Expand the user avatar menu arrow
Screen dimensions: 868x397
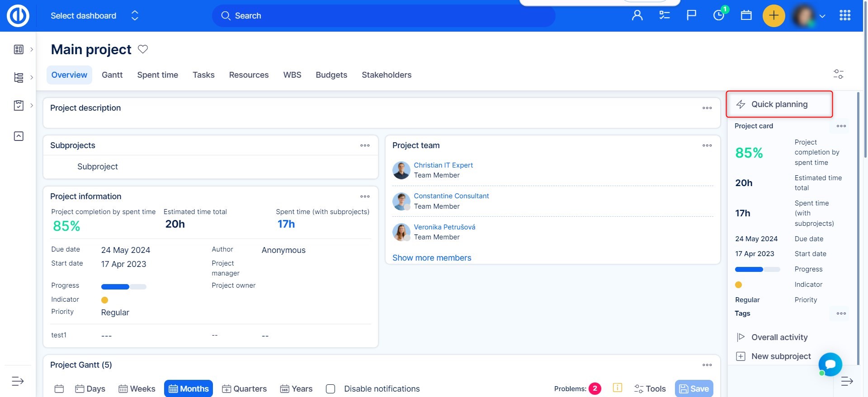click(822, 16)
